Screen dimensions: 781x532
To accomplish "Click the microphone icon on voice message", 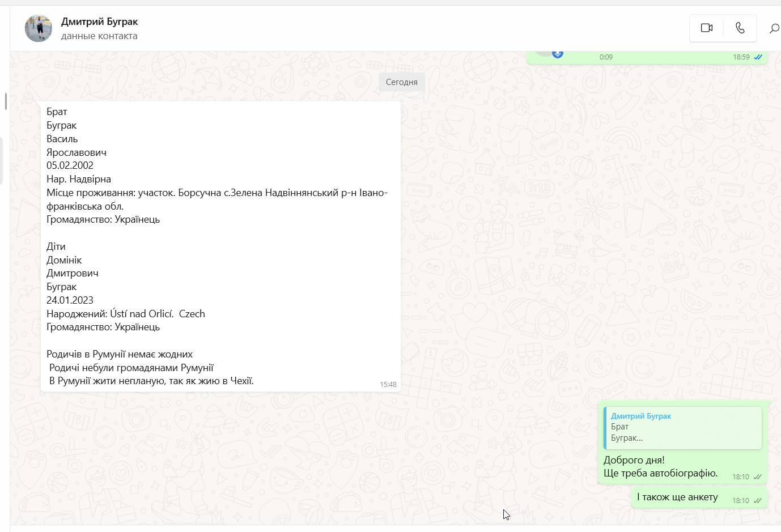I will 558,54.
